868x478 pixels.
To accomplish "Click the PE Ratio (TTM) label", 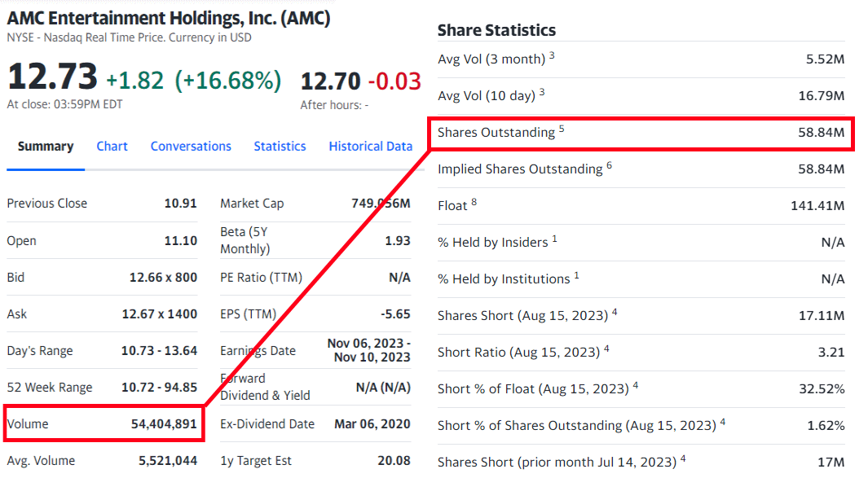I will tap(262, 277).
